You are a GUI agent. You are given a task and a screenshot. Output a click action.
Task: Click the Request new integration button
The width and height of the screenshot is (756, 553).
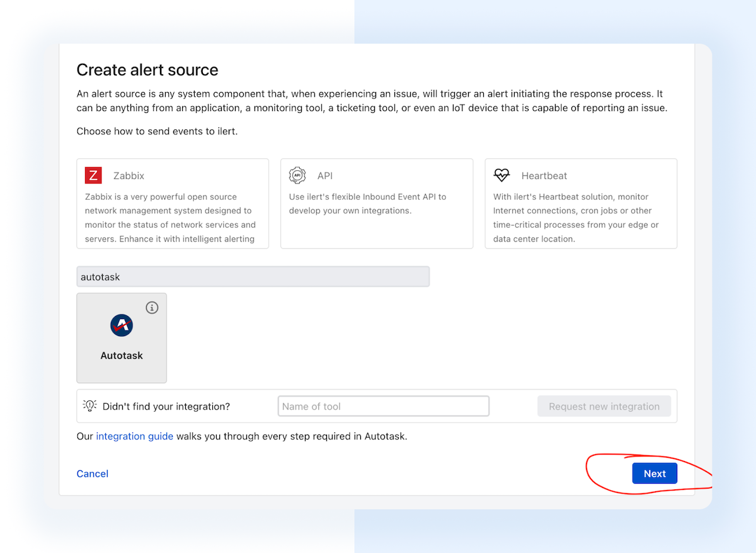tap(604, 406)
